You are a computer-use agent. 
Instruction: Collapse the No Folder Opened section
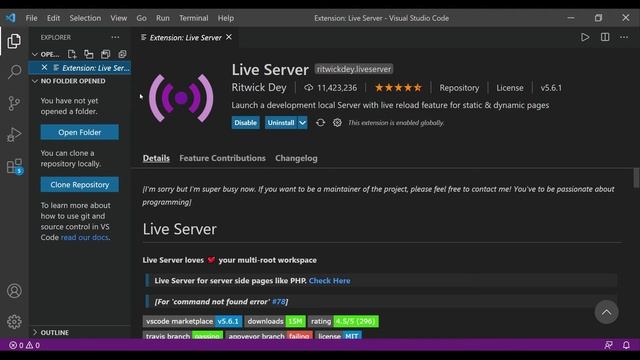click(x=35, y=81)
